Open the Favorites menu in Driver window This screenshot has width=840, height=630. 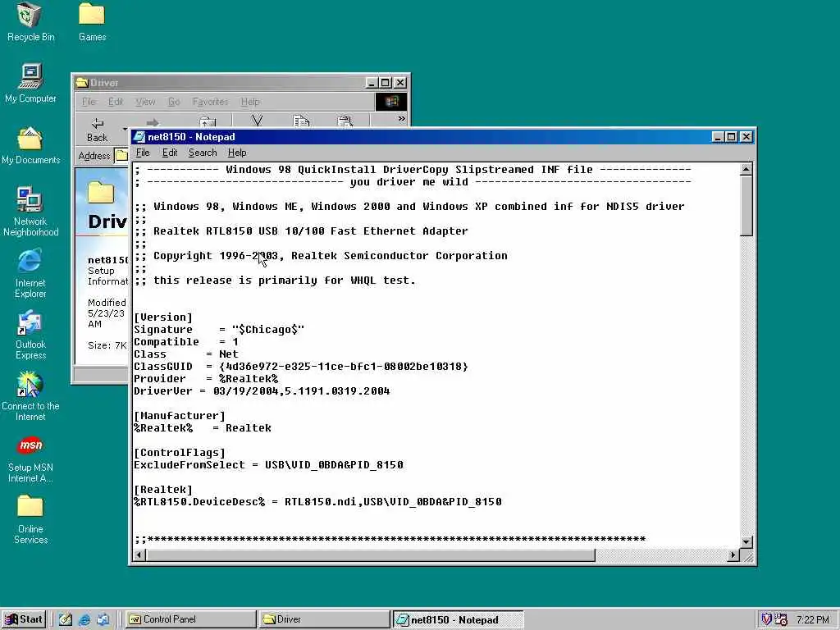[210, 102]
